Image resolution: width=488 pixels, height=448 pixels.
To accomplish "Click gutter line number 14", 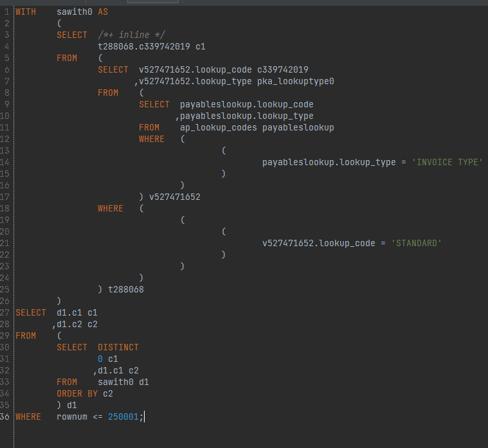I will coord(5,163).
